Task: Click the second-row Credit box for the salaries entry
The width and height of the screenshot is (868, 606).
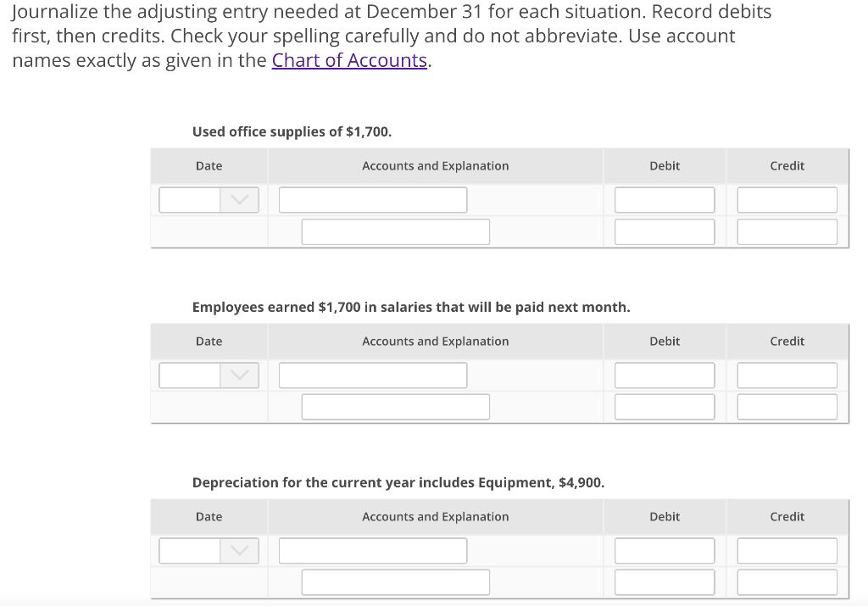Action: tap(787, 406)
